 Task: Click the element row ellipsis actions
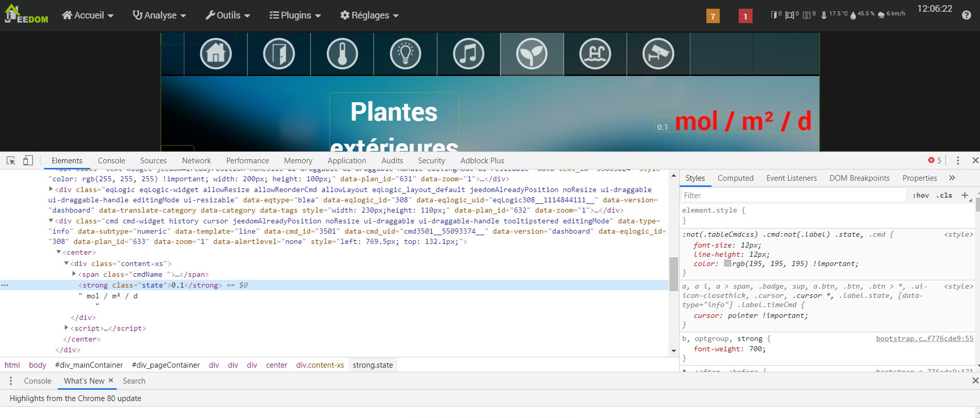click(5, 285)
